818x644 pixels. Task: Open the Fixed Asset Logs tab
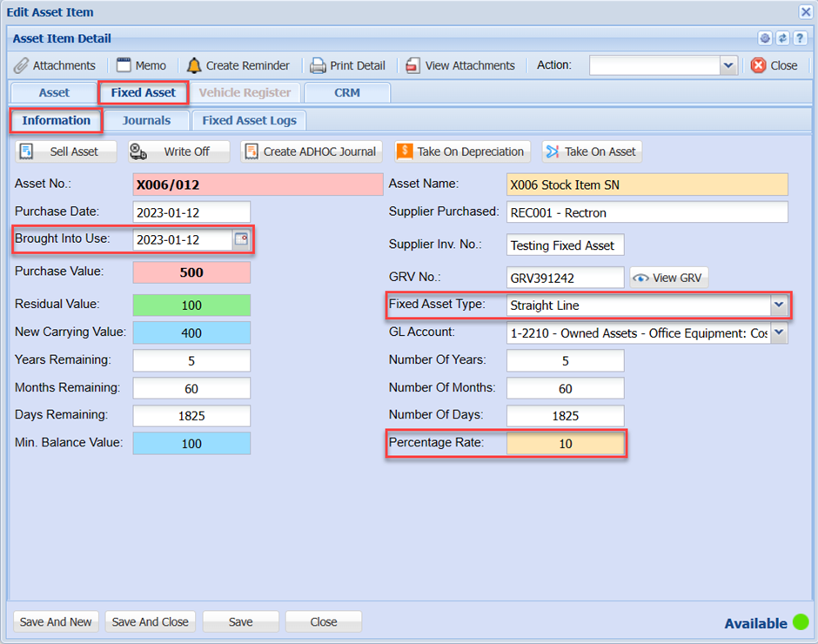point(249,121)
